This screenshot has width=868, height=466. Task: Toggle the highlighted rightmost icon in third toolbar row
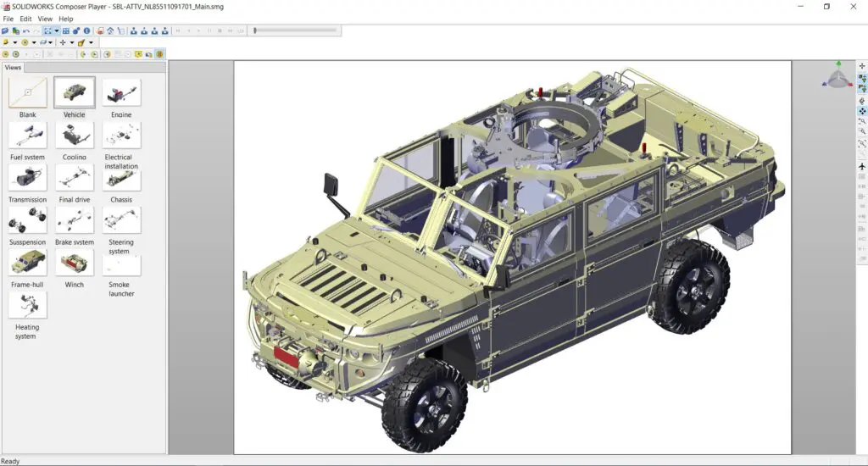click(x=159, y=54)
